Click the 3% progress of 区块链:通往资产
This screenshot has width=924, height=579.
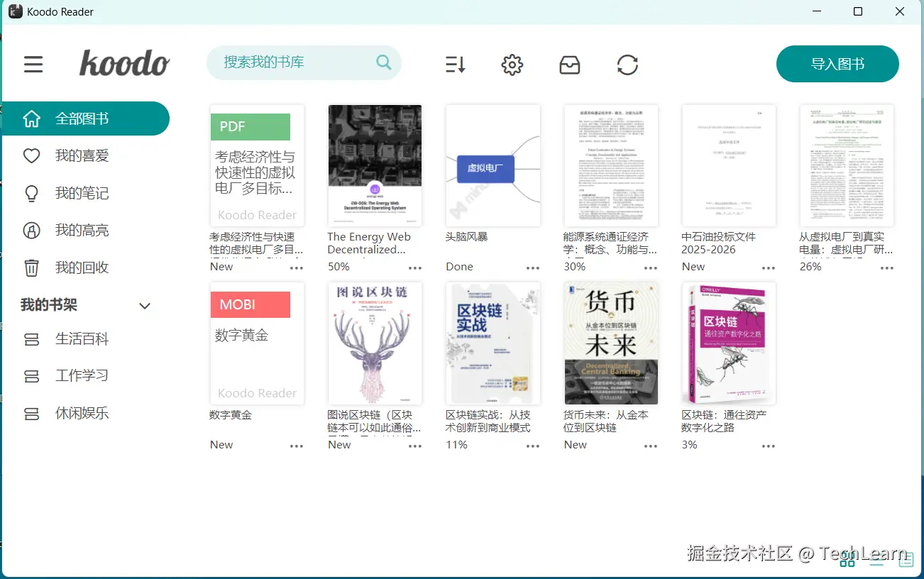pyautogui.click(x=690, y=445)
